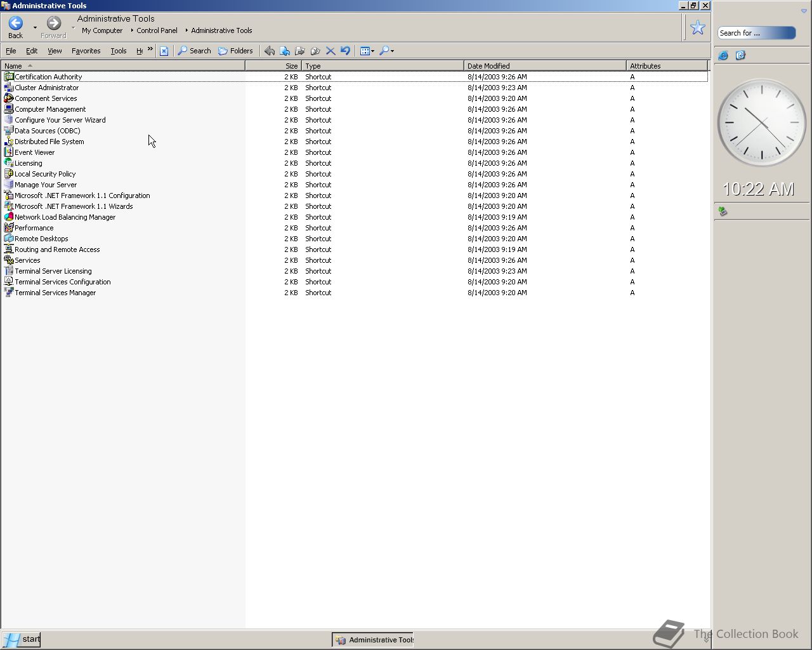Select the Data Sources (ODBC) icon

(9, 131)
